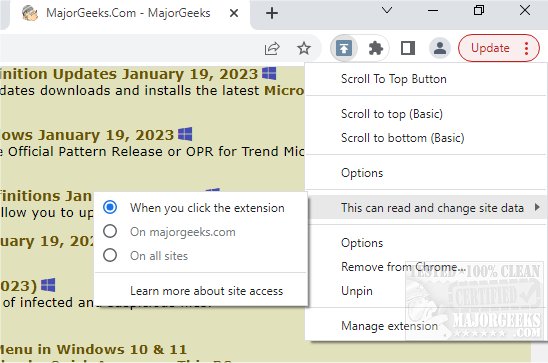Open a new tab with the plus button
The image size is (548, 363).
272,13
